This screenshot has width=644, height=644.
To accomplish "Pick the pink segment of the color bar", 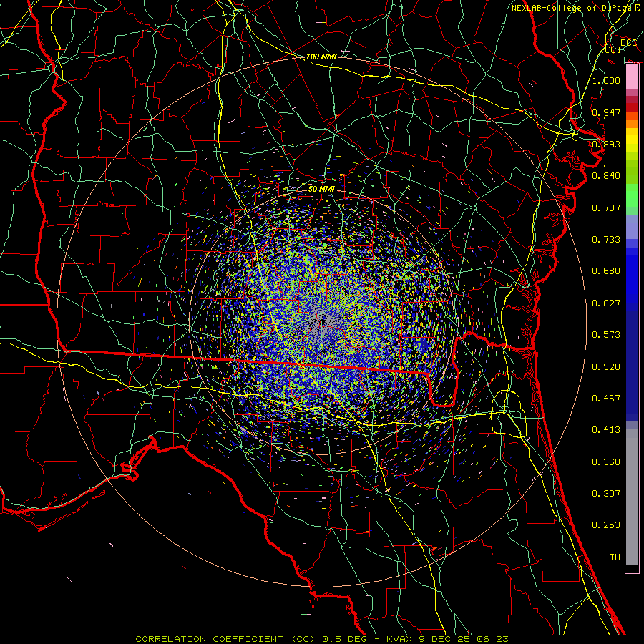I will click(x=632, y=77).
